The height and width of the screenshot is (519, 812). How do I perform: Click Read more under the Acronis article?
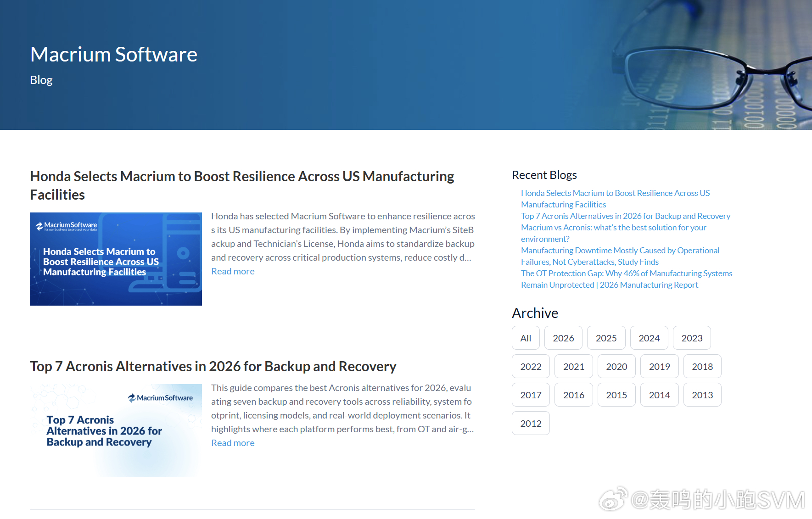click(x=233, y=443)
